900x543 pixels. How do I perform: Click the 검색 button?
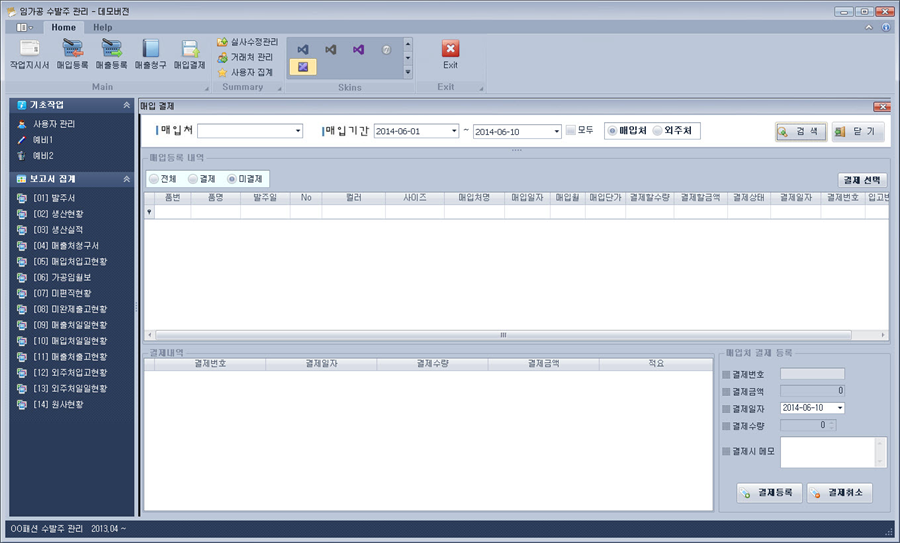point(801,131)
